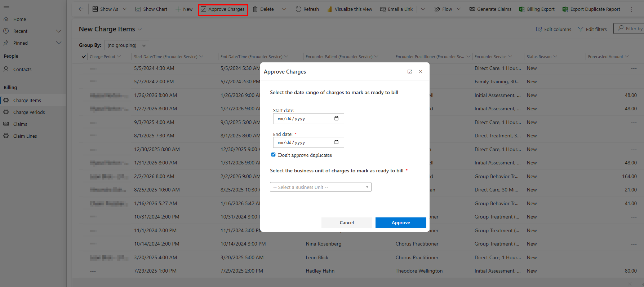
Task: Open calendar picker in Start date field
Action: click(x=336, y=119)
